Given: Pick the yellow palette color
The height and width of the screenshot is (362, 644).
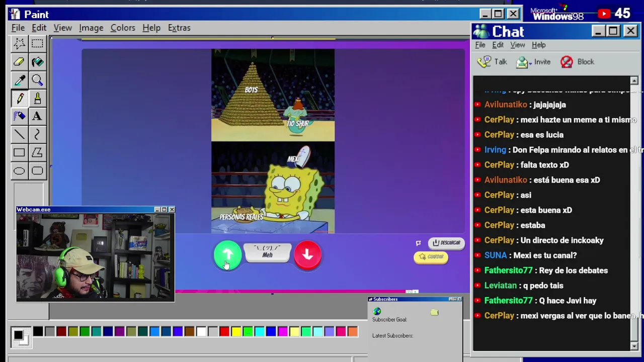Looking at the screenshot, I should click(236, 331).
